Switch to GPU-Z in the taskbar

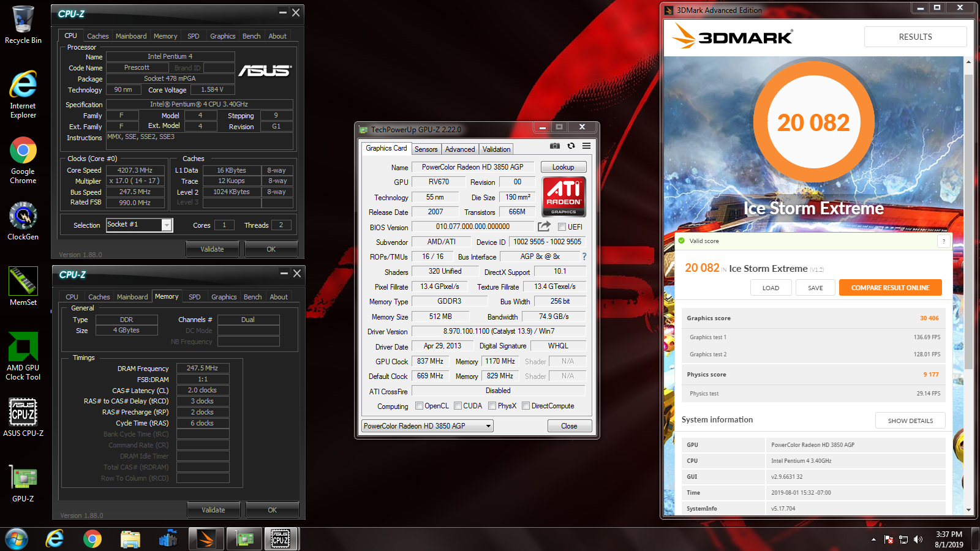[x=244, y=539]
